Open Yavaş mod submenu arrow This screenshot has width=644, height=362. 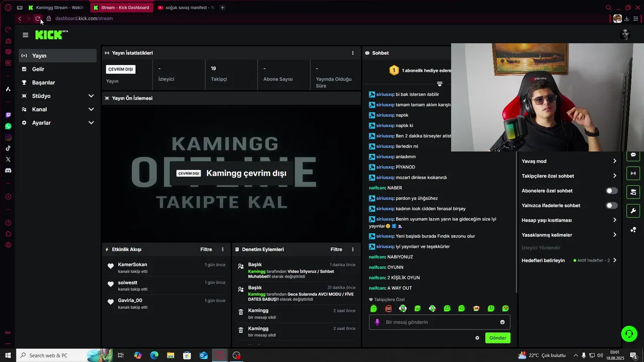point(614,161)
